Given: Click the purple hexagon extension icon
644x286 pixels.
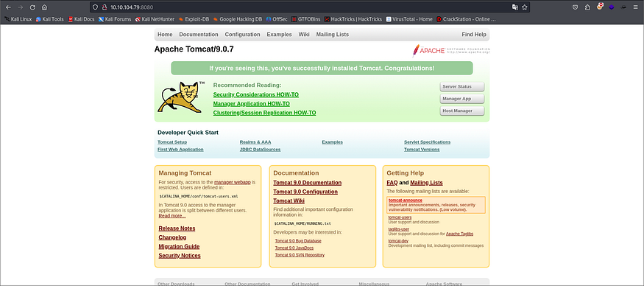Looking at the screenshot, I should pyautogui.click(x=612, y=7).
